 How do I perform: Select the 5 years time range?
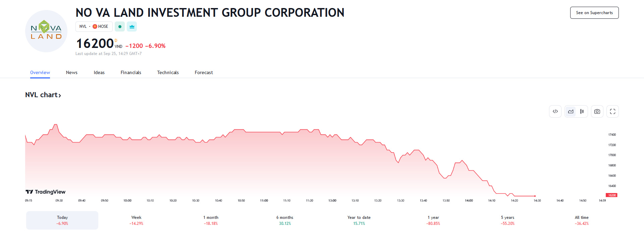pos(507,220)
